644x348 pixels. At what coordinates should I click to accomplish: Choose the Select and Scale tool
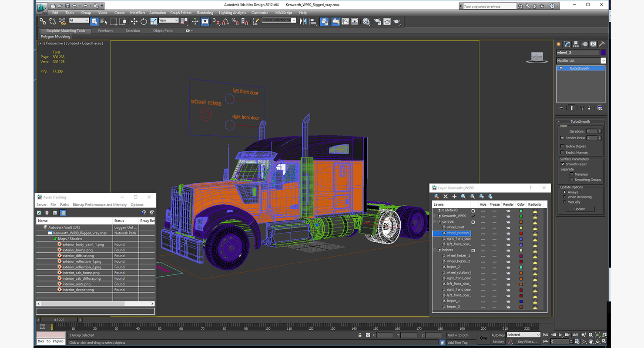click(x=154, y=21)
